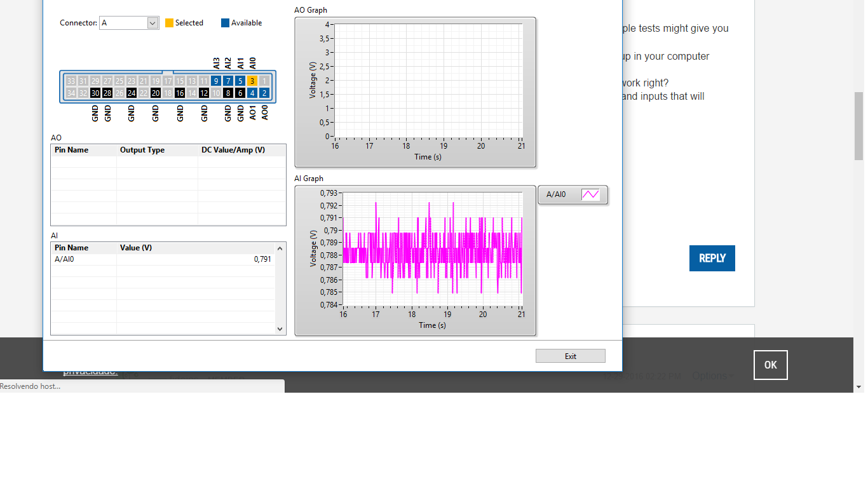This screenshot has width=868, height=488.
Task: Click black GND pin 8
Action: pyautogui.click(x=228, y=93)
